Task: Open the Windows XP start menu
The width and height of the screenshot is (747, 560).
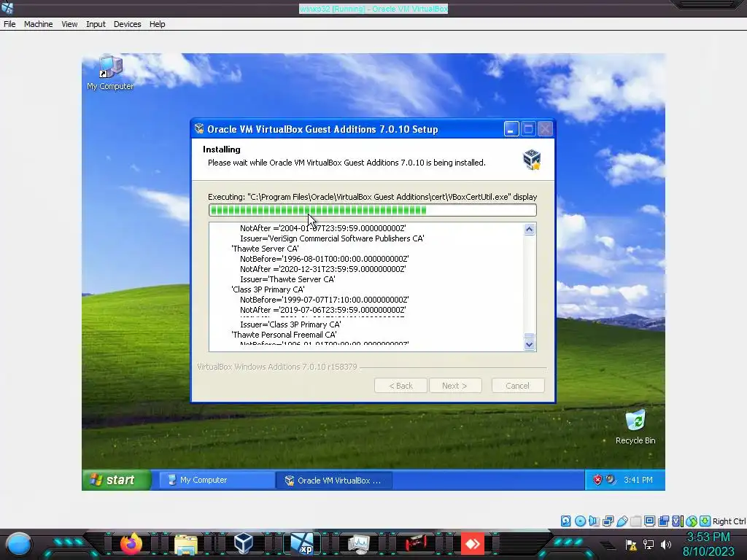Action: (x=117, y=480)
